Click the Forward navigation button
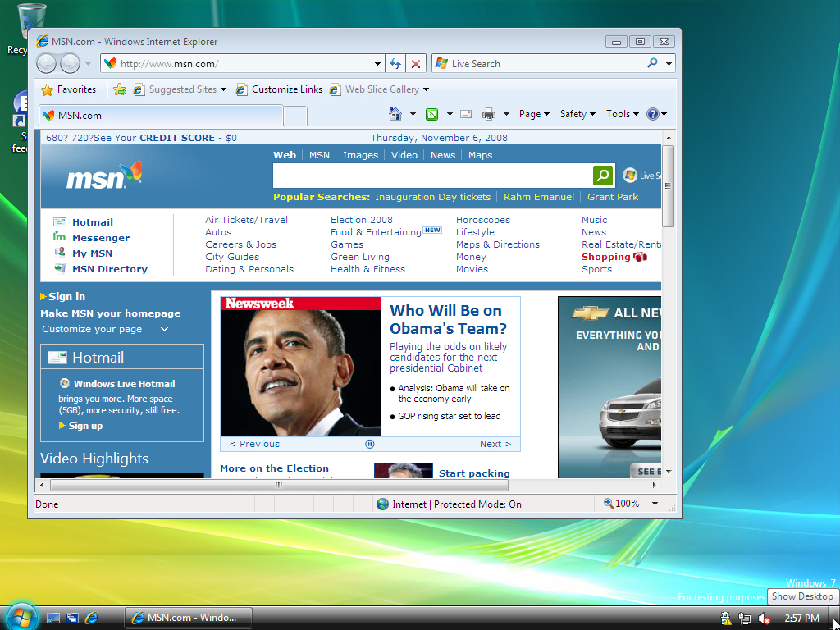Screen dimensions: 840x630 point(71,64)
